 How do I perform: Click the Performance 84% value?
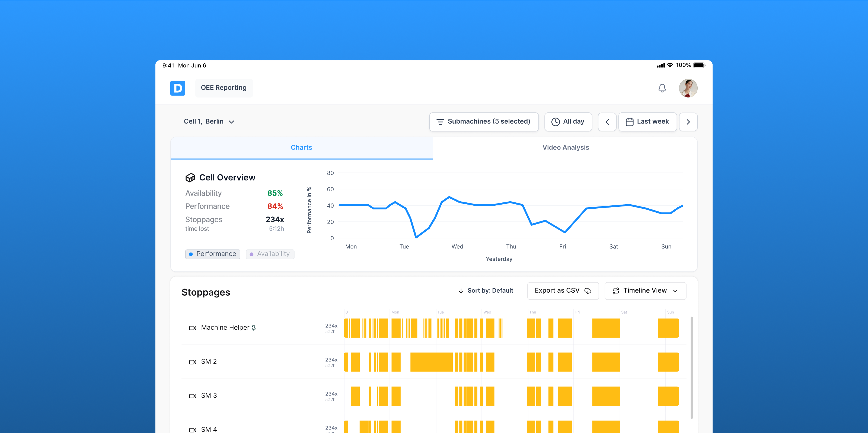point(275,206)
